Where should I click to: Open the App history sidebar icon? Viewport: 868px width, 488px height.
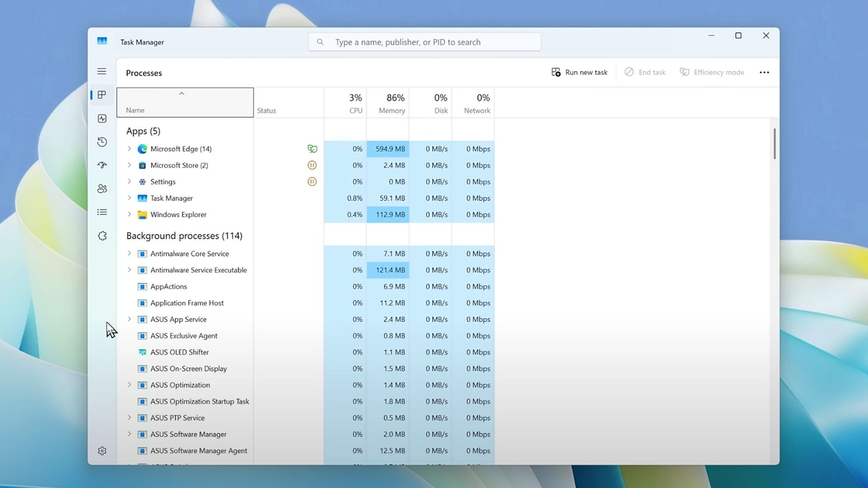pos(102,142)
